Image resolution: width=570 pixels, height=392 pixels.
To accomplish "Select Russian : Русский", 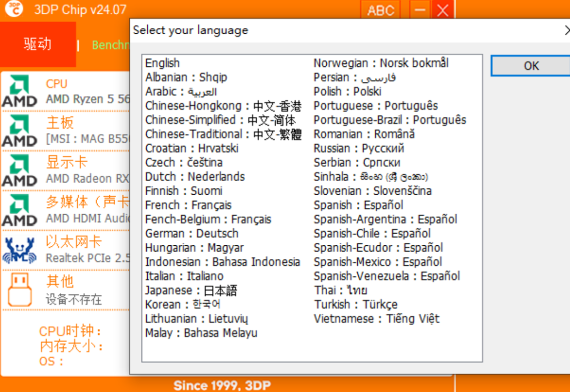I will click(x=359, y=148).
